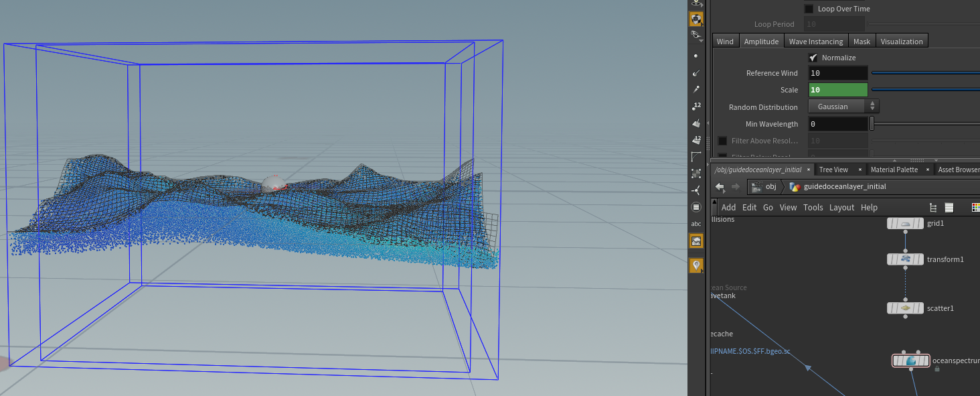Viewport: 980px width, 396px height.
Task: Click the Min Wavelength slider handle
Action: tap(872, 124)
